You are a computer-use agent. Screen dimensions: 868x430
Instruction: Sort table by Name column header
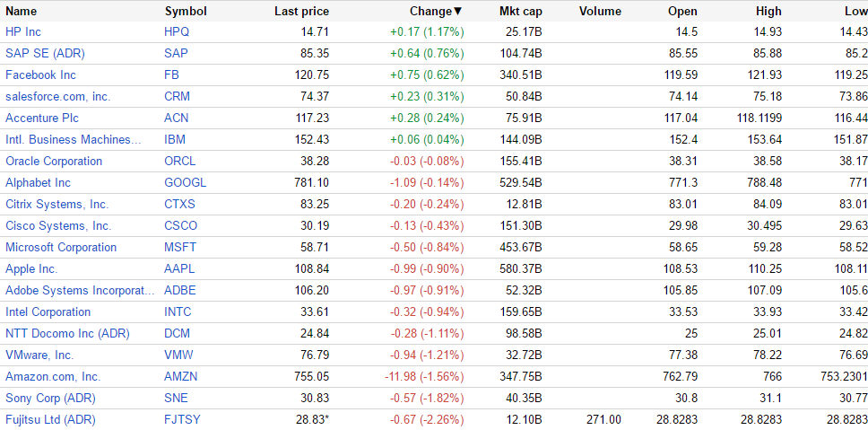pyautogui.click(x=22, y=12)
